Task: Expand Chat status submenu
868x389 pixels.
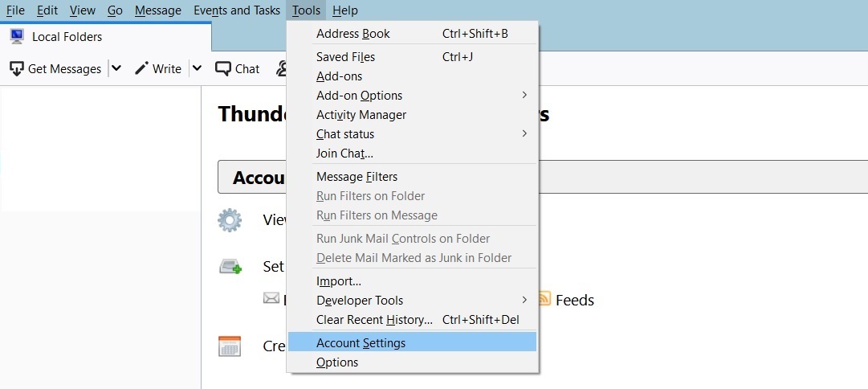Action: 524,133
